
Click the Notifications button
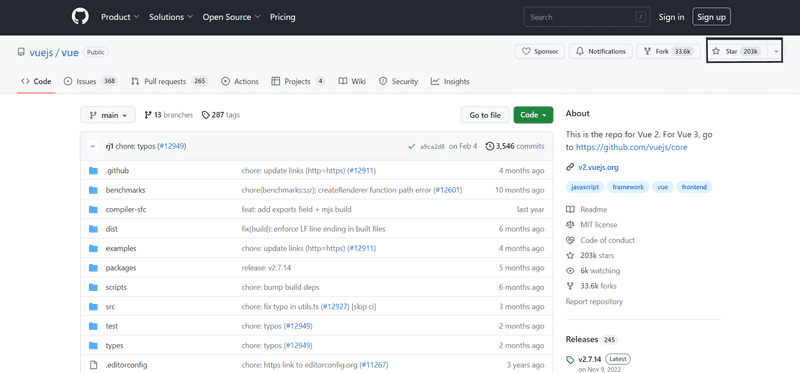coord(601,52)
